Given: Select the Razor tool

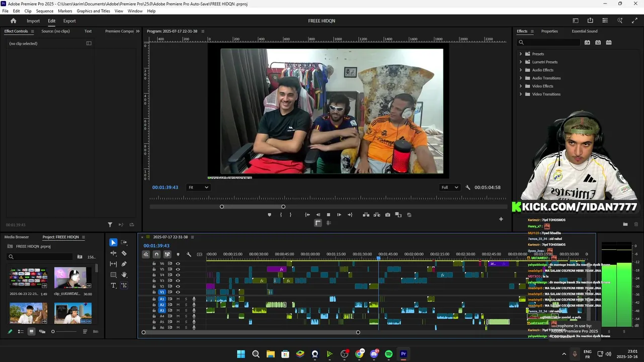Looking at the screenshot, I should (x=124, y=253).
